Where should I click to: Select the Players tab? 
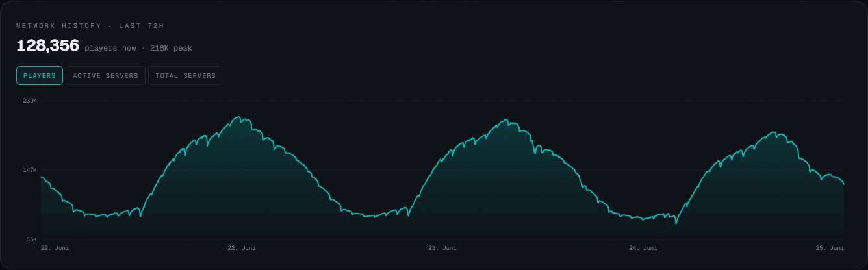coord(40,76)
